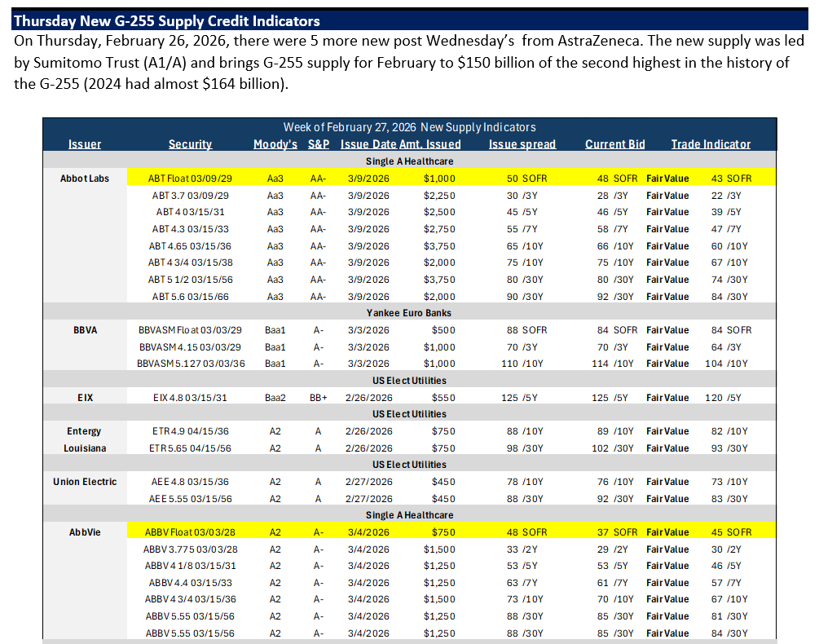
Task: Click the Week of February 27, 2026 table title
Action: pos(409,127)
